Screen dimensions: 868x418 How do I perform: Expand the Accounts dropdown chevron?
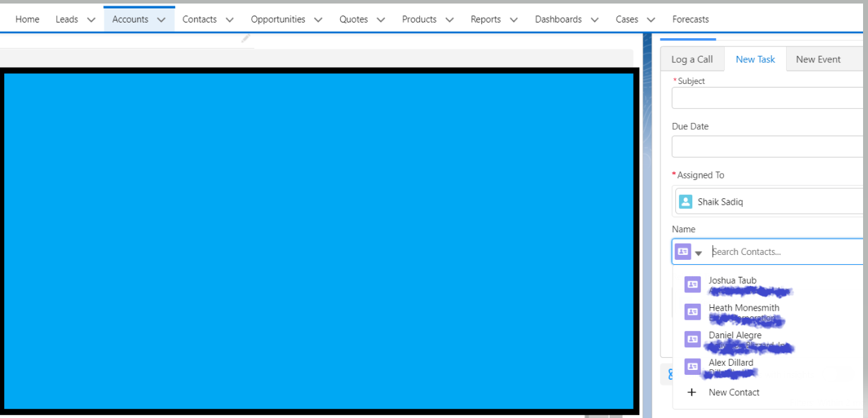click(x=162, y=20)
